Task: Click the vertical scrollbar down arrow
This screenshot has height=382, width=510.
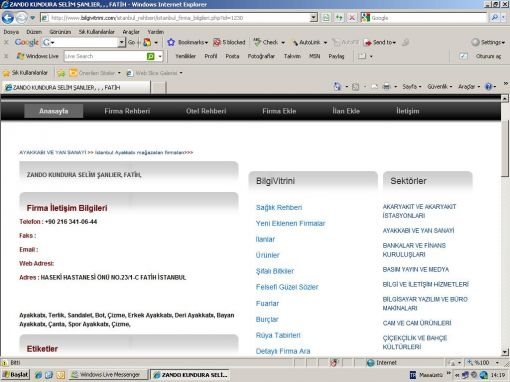Action: click(x=505, y=352)
